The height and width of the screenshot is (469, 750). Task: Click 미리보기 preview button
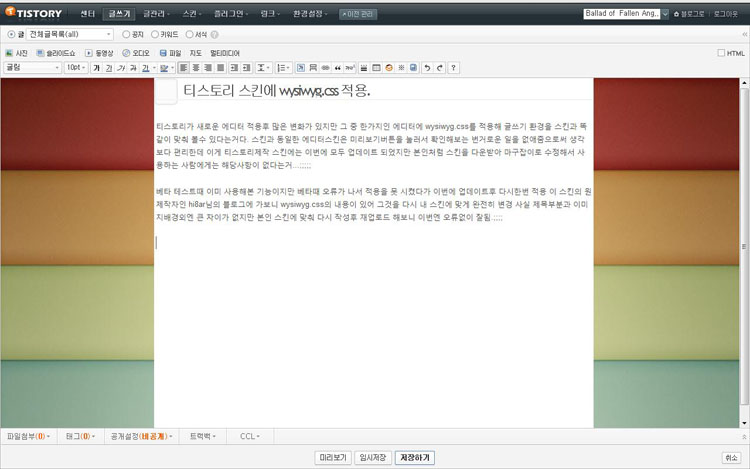pos(333,458)
